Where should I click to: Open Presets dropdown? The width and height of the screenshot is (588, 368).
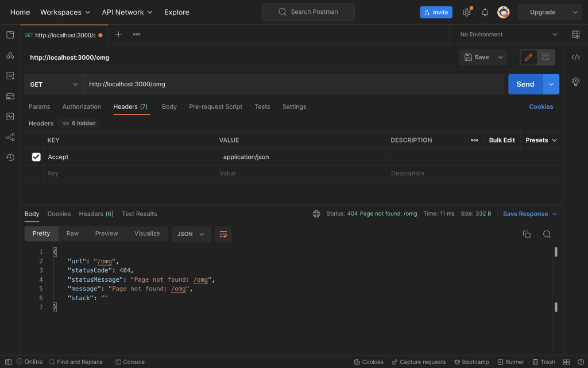[x=541, y=140]
